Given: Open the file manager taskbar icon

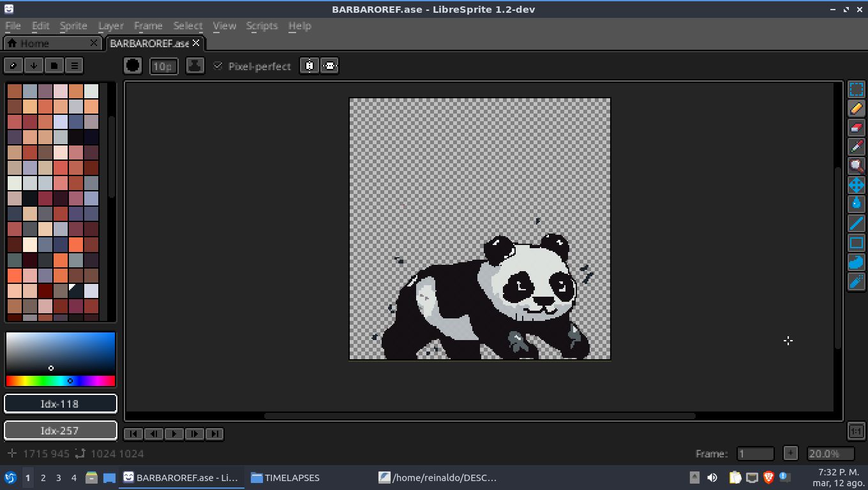Looking at the screenshot, I should (91, 477).
